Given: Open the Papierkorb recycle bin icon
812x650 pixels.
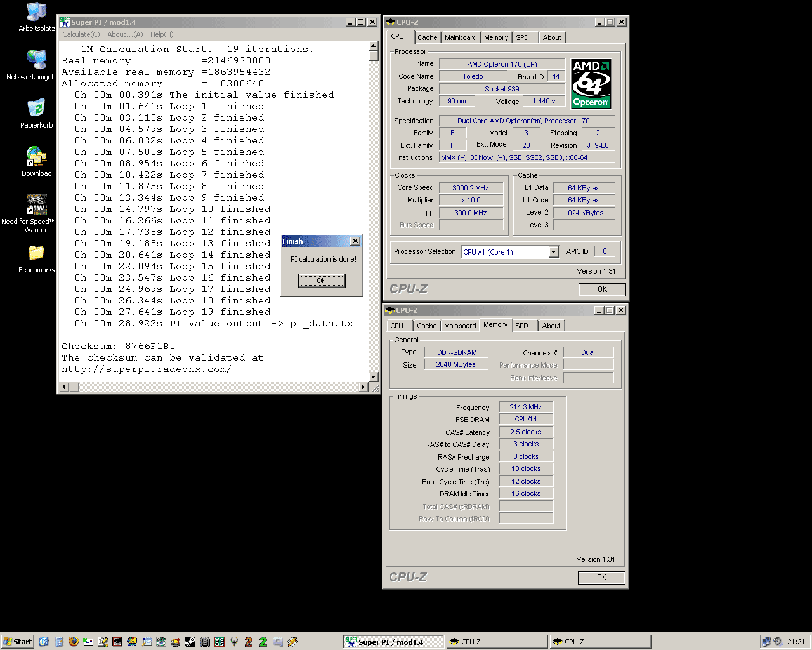Looking at the screenshot, I should (x=36, y=114).
